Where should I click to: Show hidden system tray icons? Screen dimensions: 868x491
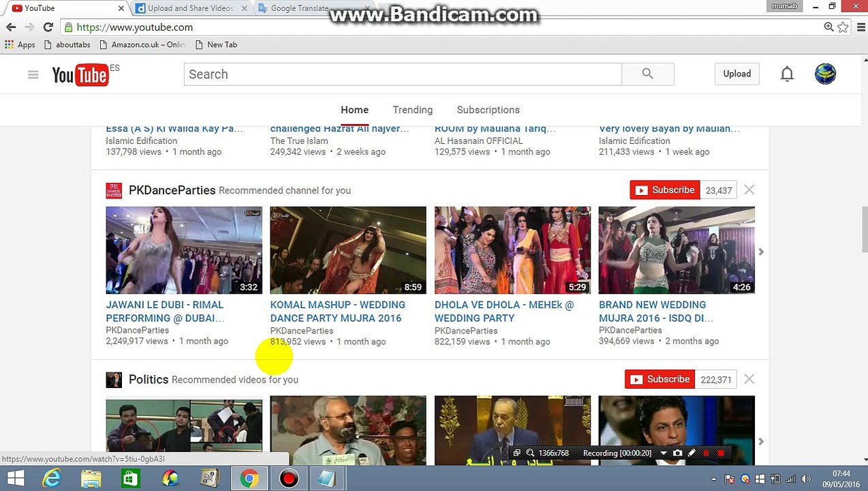click(x=714, y=479)
